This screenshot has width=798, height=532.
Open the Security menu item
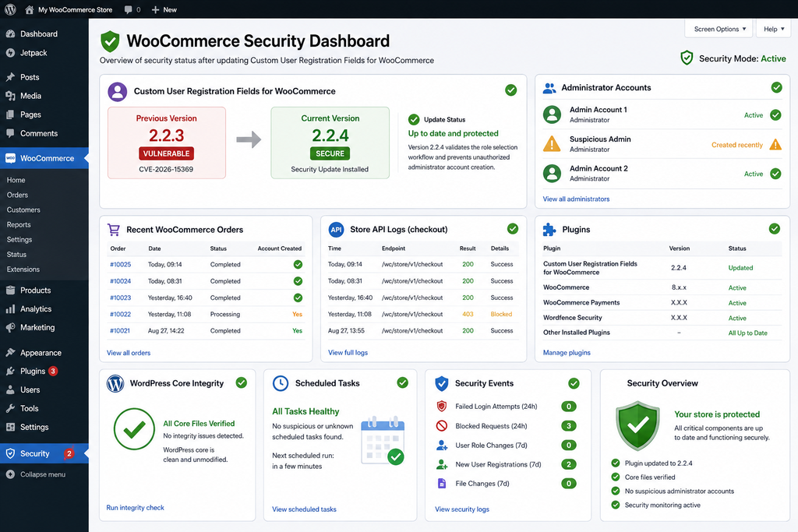[x=44, y=453]
